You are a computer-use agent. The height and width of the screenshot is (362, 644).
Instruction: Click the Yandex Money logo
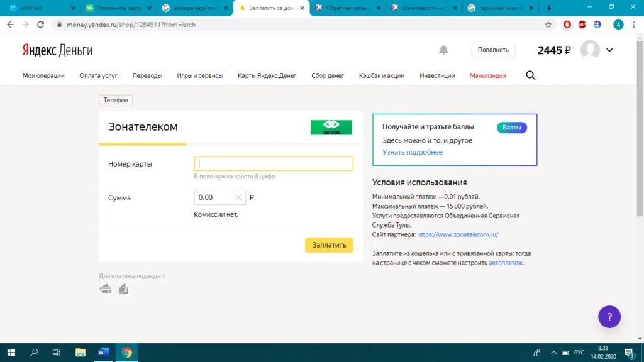tap(57, 50)
